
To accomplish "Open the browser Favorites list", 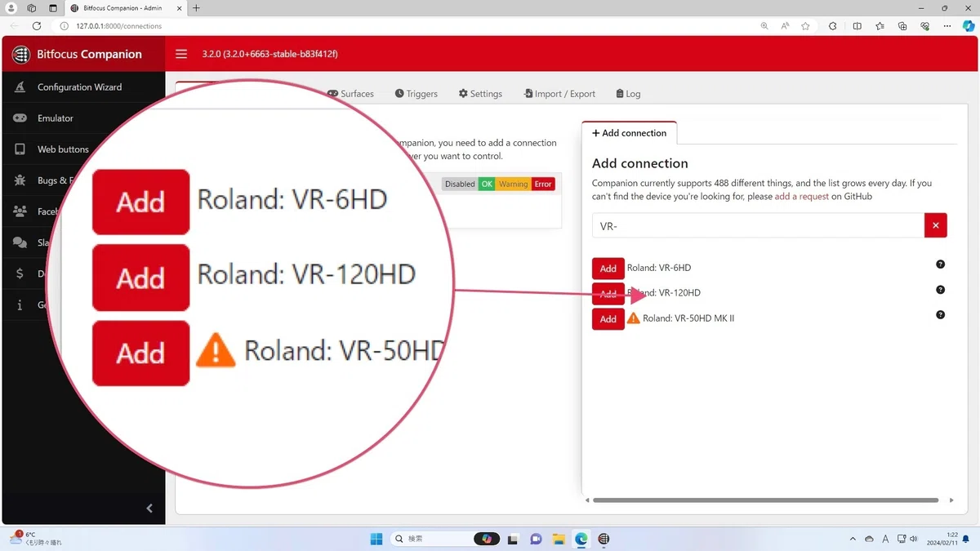I will click(x=880, y=26).
